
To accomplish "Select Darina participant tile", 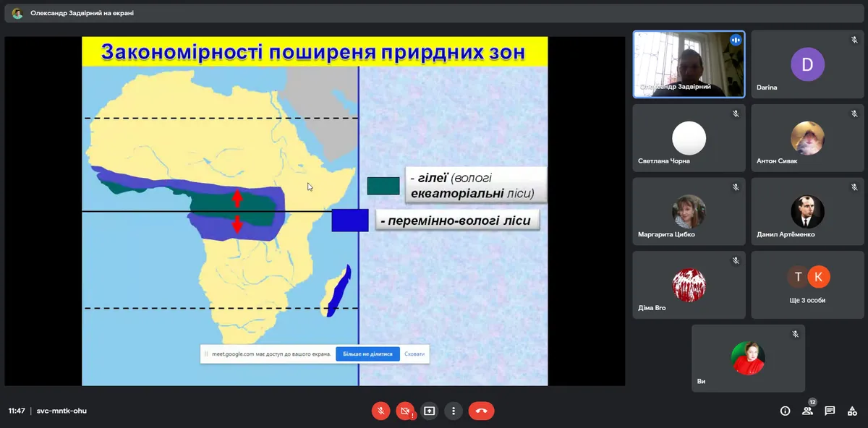I will [807, 64].
